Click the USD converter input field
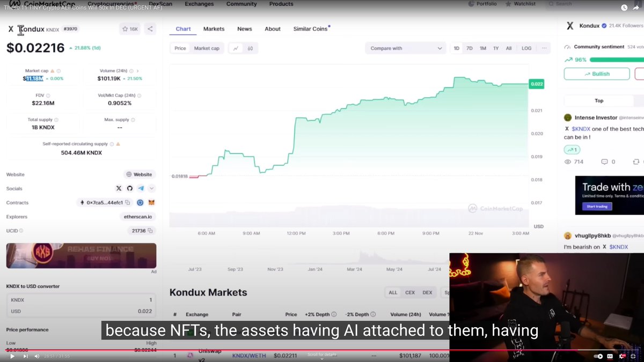 [82, 311]
